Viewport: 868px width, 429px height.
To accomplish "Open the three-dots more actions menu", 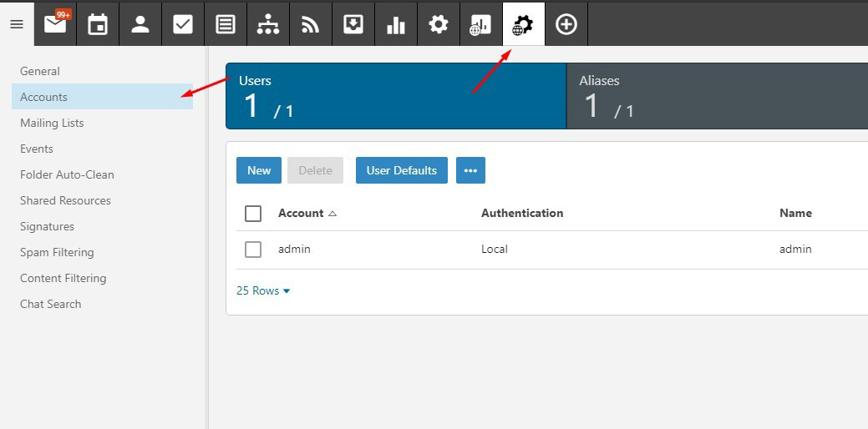I will [x=470, y=170].
